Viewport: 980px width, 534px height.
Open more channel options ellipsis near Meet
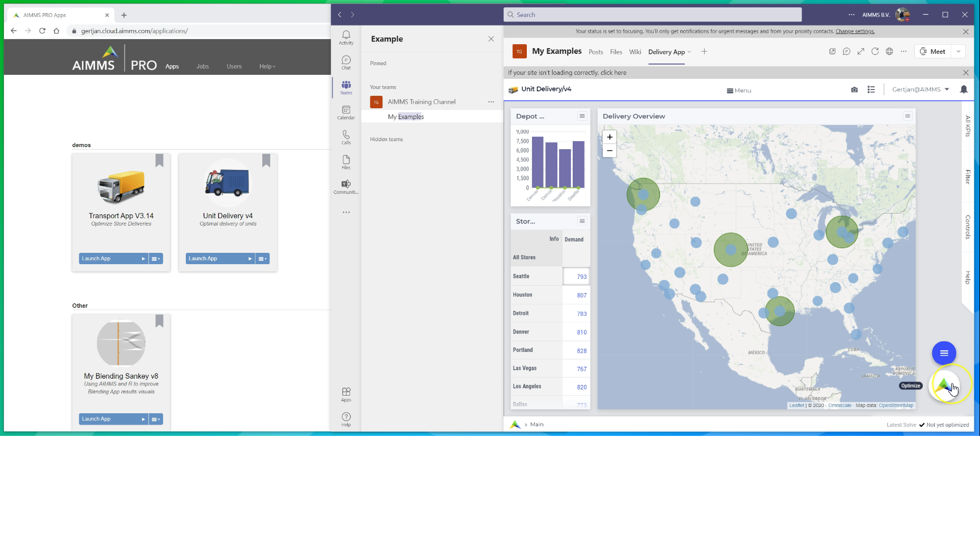pos(904,52)
